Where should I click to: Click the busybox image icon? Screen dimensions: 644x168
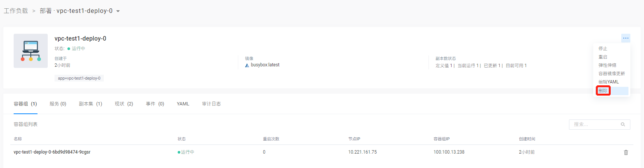click(247, 65)
